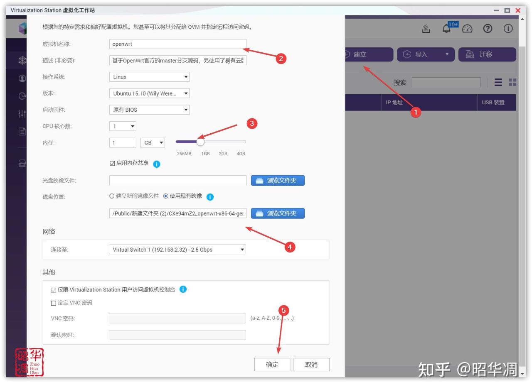Open the task stack icon in header
Image resolution: width=532 pixels, height=392 pixels.
[x=426, y=29]
